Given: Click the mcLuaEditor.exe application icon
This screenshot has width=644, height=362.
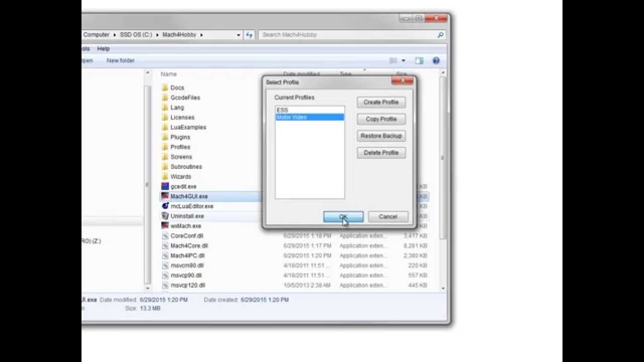Looking at the screenshot, I should (x=165, y=206).
